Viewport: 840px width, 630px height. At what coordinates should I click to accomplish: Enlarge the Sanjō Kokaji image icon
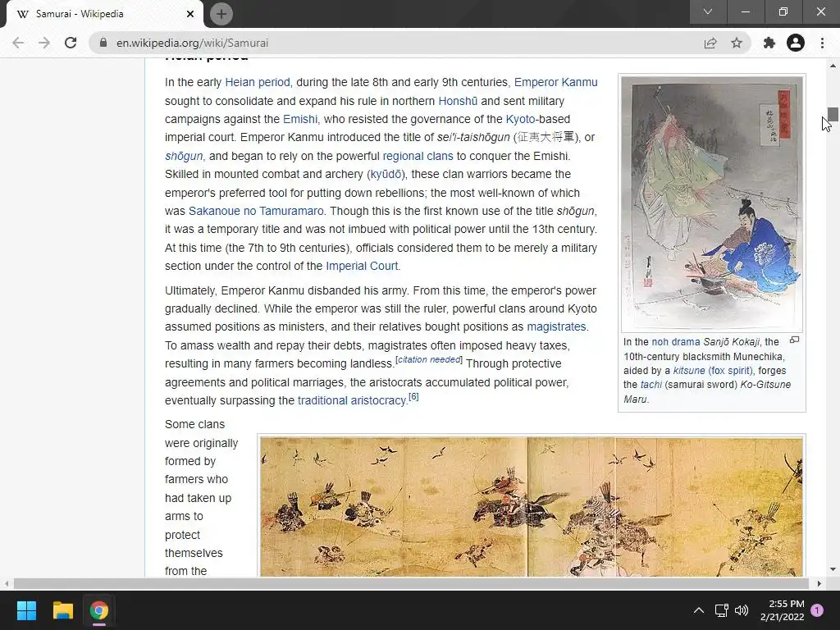794,340
